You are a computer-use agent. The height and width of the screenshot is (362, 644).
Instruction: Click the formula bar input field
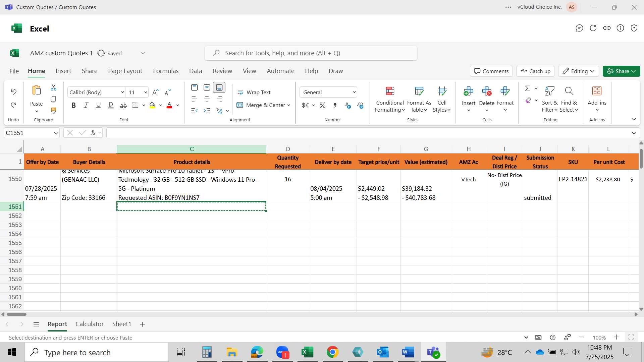(x=367, y=133)
